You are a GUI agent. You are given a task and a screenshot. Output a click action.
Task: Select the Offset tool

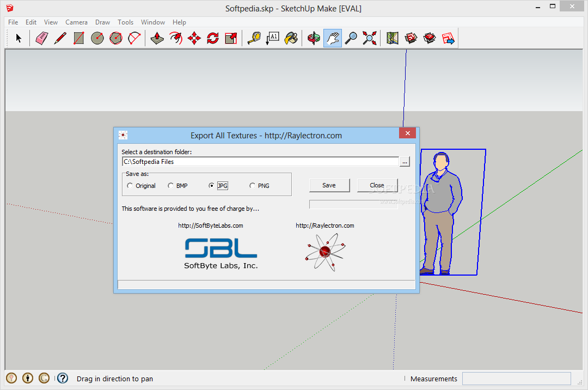click(175, 38)
